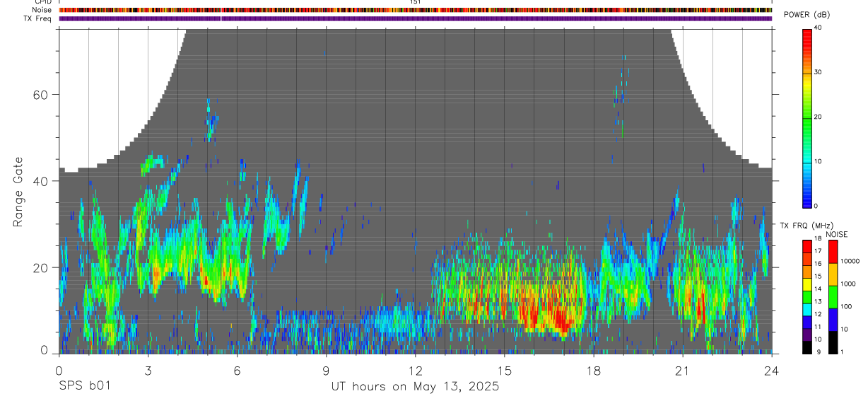Click the blue bottom of POWER colorbar
868x401 pixels.
pyautogui.click(x=807, y=198)
